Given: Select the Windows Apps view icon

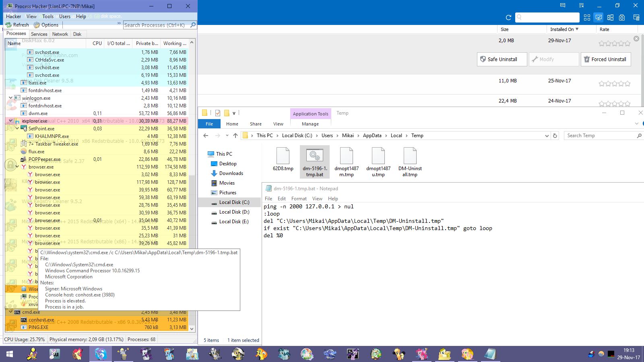Looking at the screenshot, I should tap(610, 18).
